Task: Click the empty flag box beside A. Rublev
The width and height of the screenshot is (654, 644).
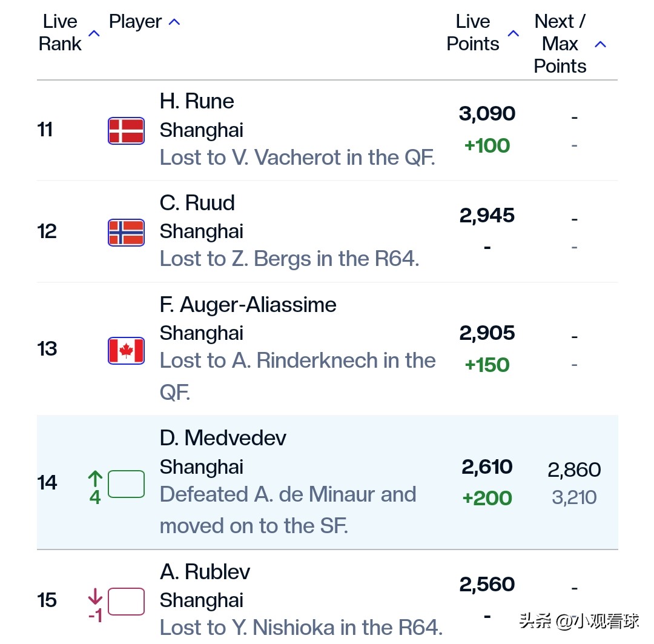Action: coord(126,602)
